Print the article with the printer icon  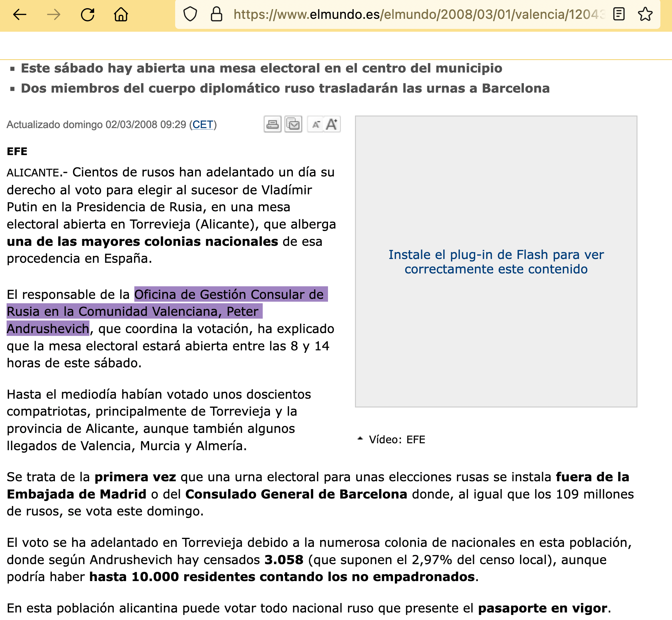tap(272, 124)
